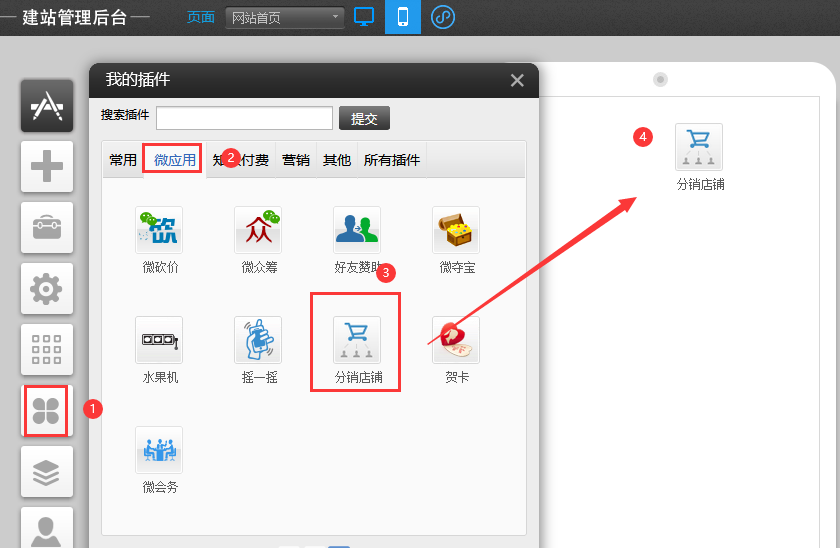Click the 好友赞助 plugin icon
Screen dimensions: 840x548
[x=357, y=230]
